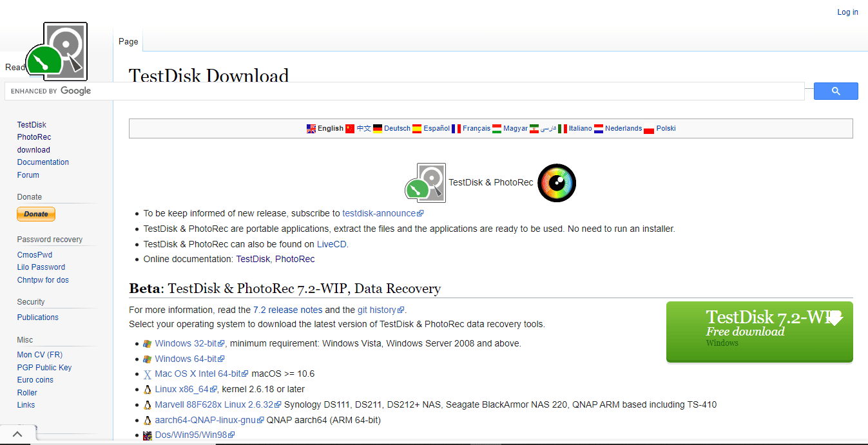
Task: Click the English UK flag icon
Action: pos(311,129)
